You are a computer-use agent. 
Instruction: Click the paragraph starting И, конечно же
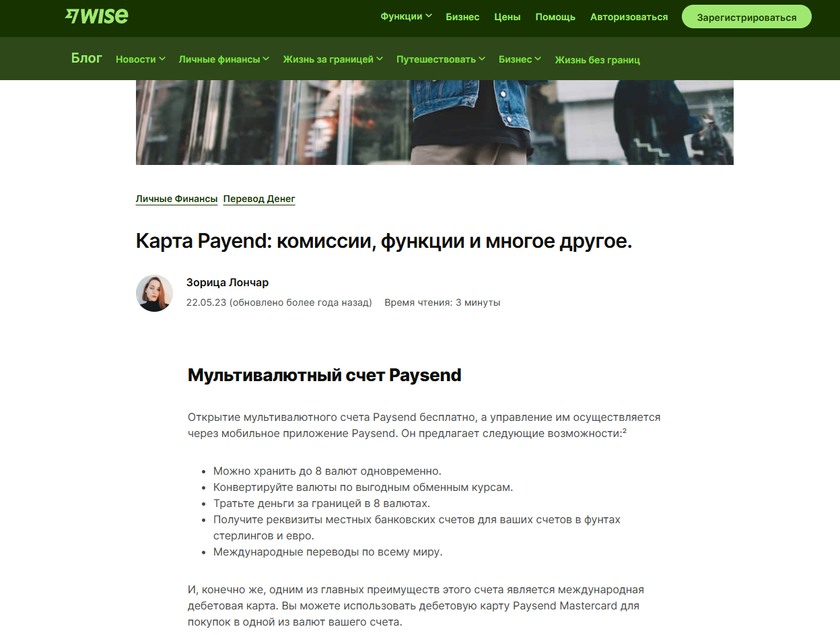[x=416, y=606]
